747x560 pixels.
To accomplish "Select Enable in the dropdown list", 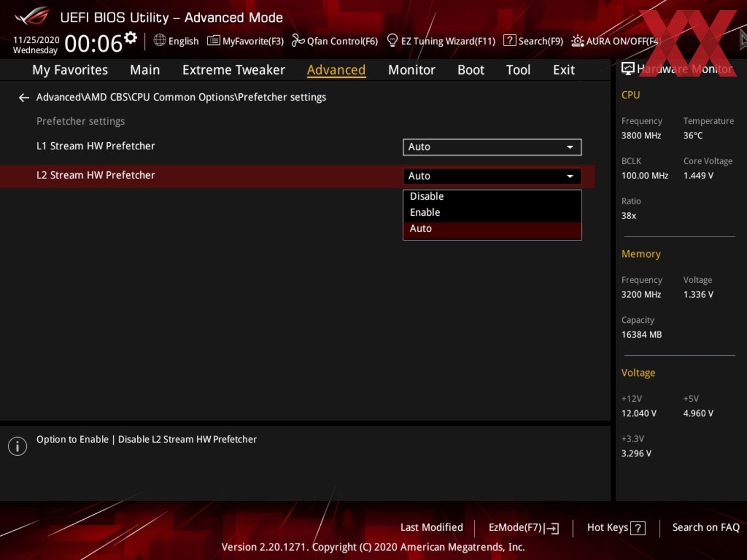I will (x=492, y=212).
